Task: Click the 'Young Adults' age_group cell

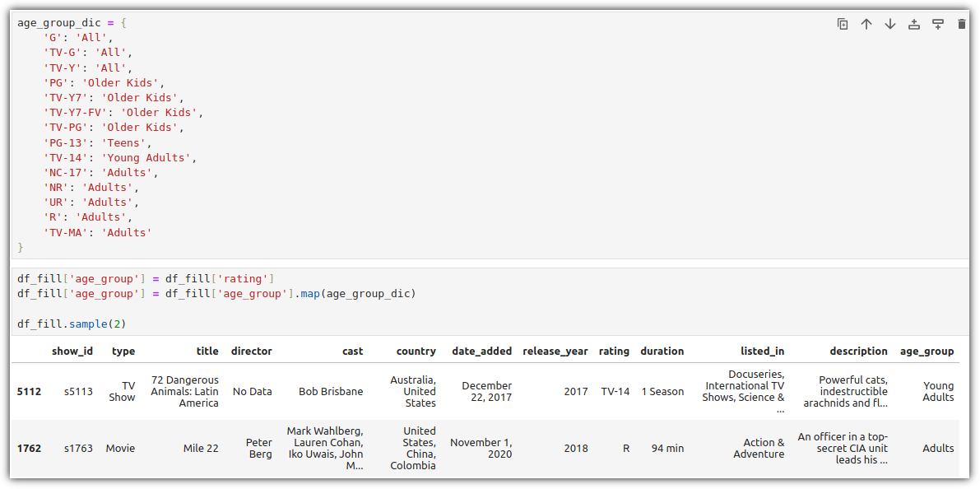Action: pyautogui.click(x=938, y=392)
